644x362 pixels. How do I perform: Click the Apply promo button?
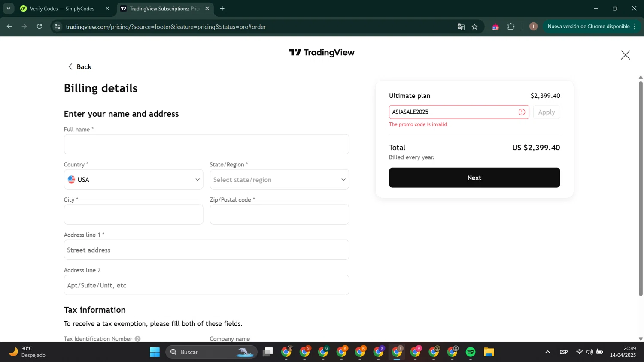547,112
